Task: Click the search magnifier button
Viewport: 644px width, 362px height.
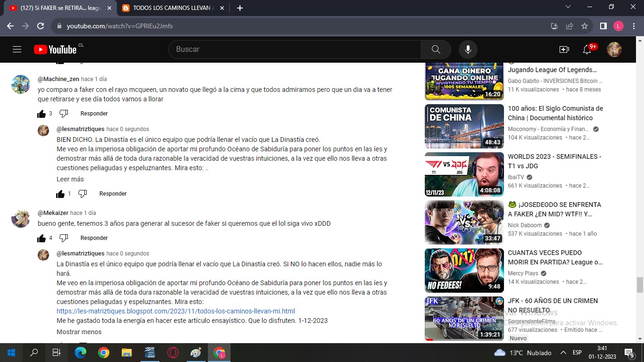Action: [x=436, y=49]
